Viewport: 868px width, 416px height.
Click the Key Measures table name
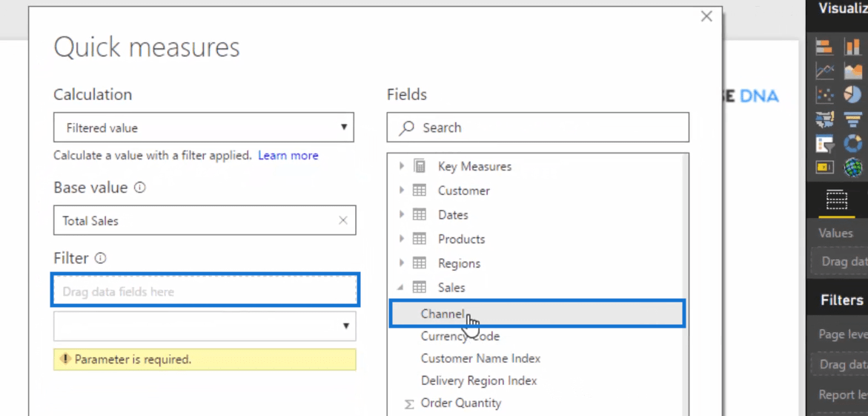[x=474, y=166]
